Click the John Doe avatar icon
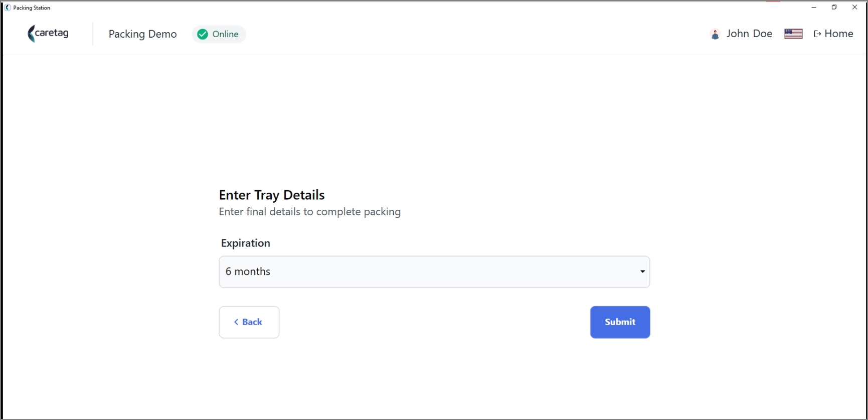Viewport: 868px width, 420px height. pyautogui.click(x=715, y=34)
